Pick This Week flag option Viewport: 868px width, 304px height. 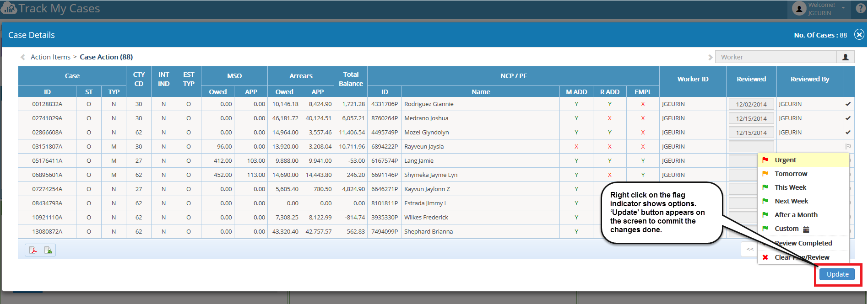click(x=803, y=187)
